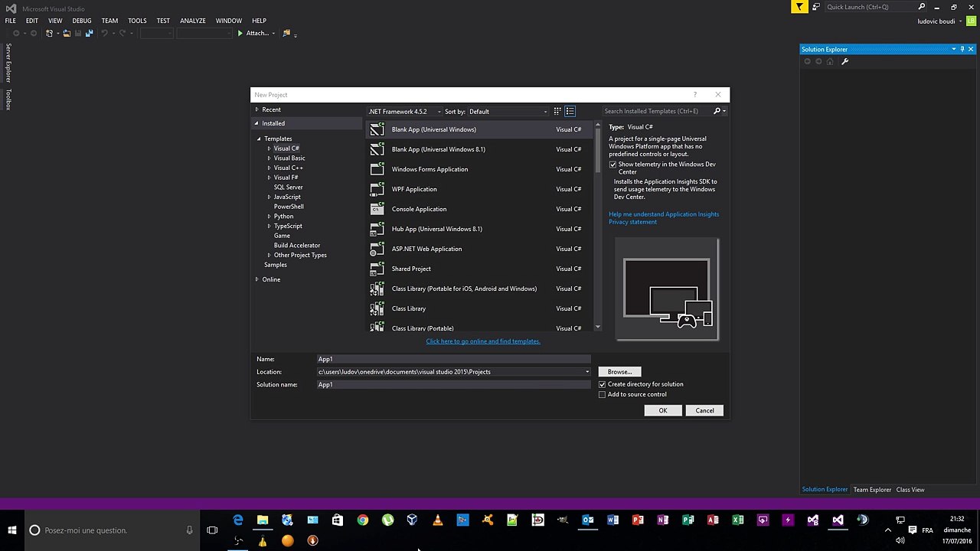This screenshot has height=551, width=980.
Task: Click the Help question mark in New Project dialog
Action: point(695,95)
